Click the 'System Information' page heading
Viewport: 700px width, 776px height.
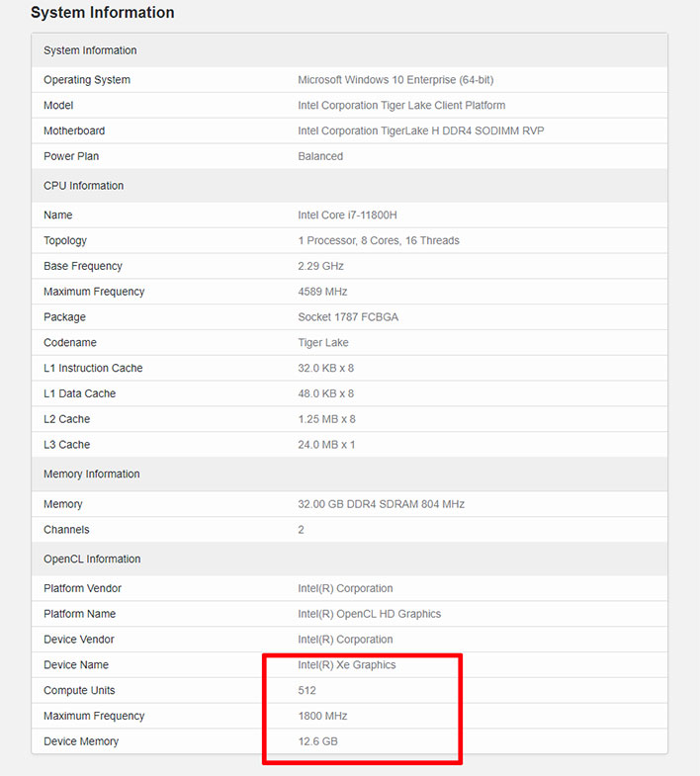(103, 13)
